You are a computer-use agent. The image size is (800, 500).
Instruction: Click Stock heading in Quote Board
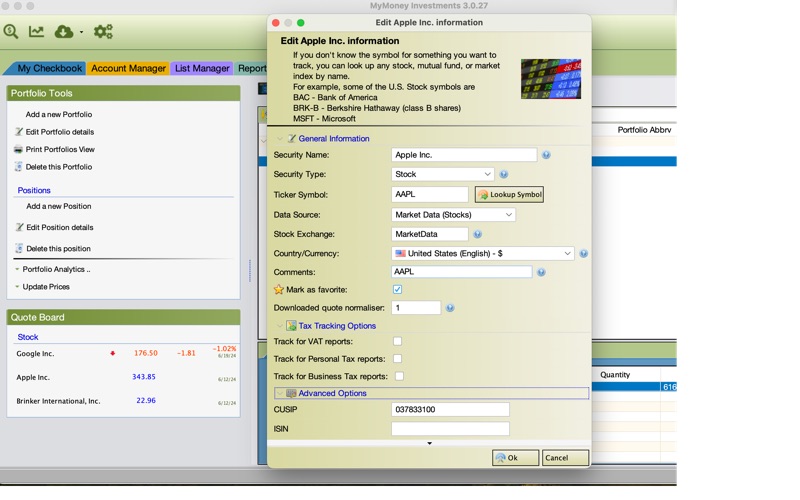[28, 337]
